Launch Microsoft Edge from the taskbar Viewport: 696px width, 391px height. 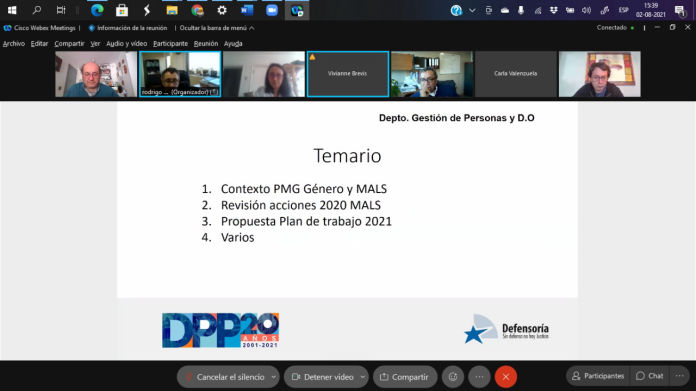(x=97, y=10)
